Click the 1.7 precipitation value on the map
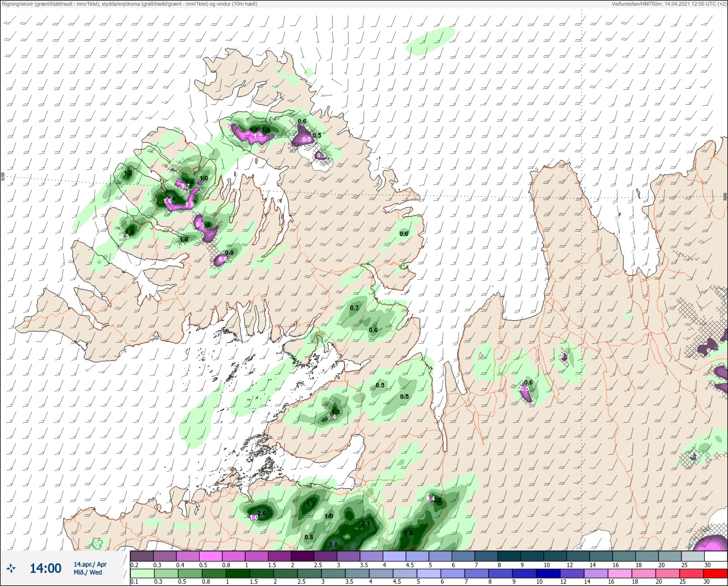Viewport: 728px width, 586px height. tap(311, 504)
